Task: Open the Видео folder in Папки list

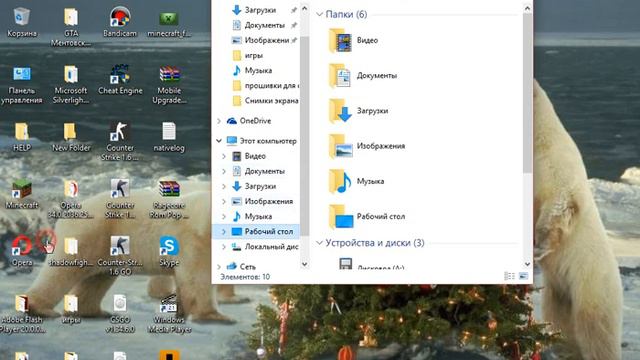Action: [x=353, y=40]
